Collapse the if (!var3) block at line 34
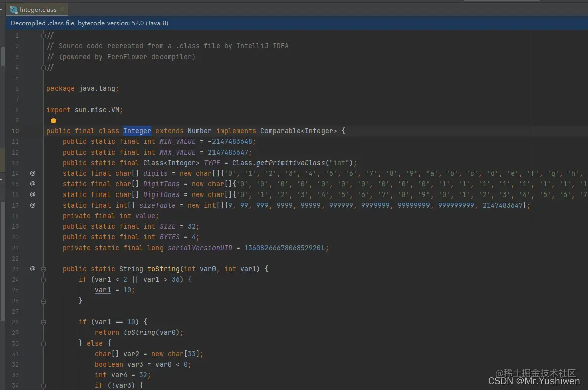Viewport: 588px width, 390px height. [x=43, y=386]
